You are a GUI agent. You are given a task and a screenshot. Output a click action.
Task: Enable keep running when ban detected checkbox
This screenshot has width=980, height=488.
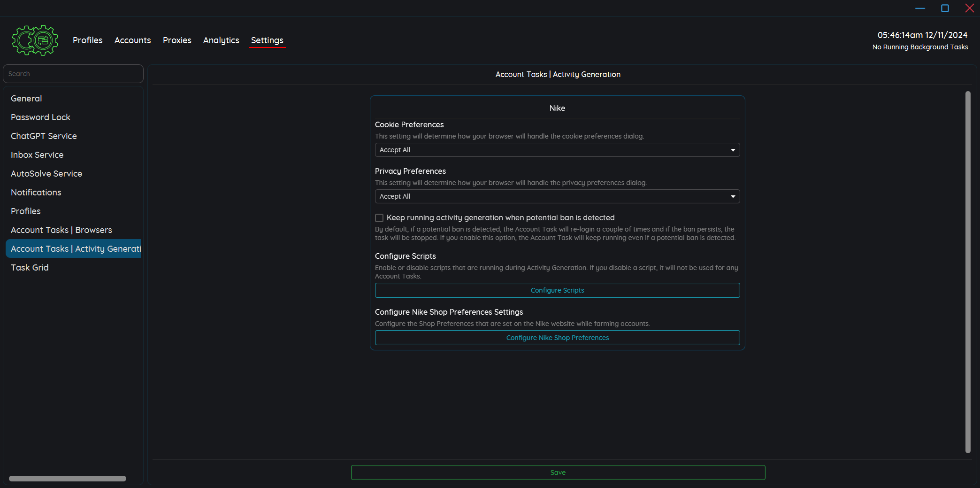click(x=379, y=218)
